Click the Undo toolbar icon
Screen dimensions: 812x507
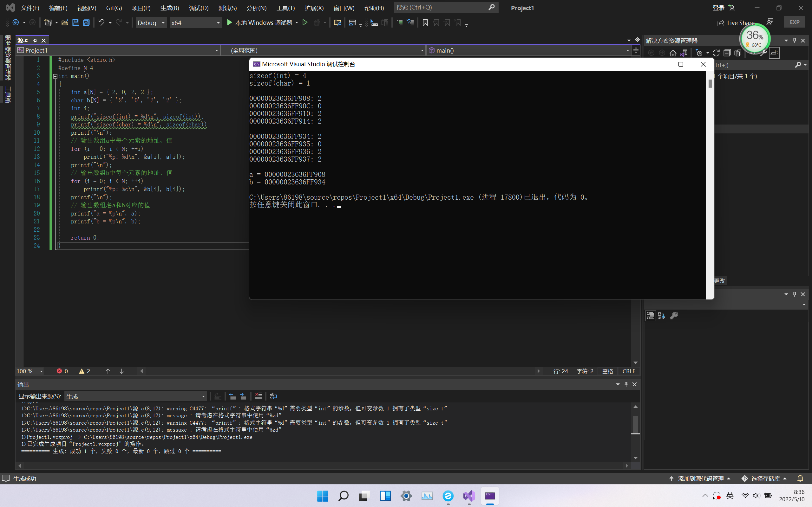coord(101,22)
